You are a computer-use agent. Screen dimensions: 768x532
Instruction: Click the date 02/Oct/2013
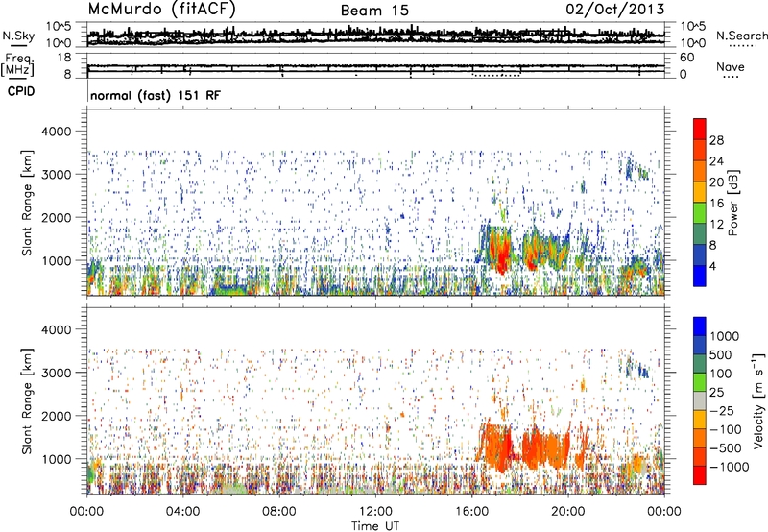615,10
